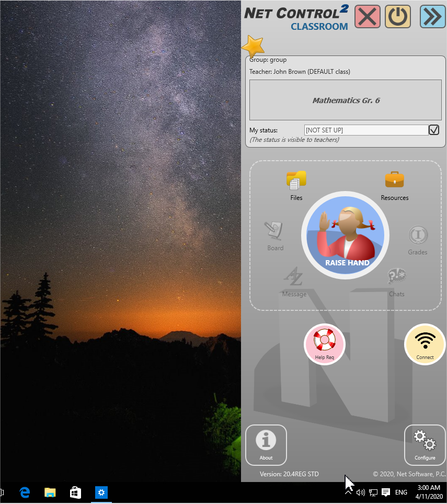Click the volume speaker tray icon
Viewport: 447px width, 504px height.
point(361,492)
